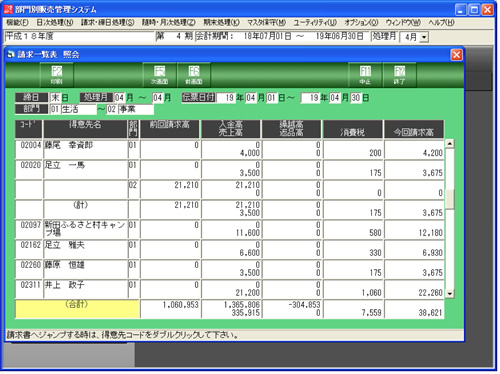Click customer code 02020
This screenshot has height=374, width=500.
[x=31, y=165]
